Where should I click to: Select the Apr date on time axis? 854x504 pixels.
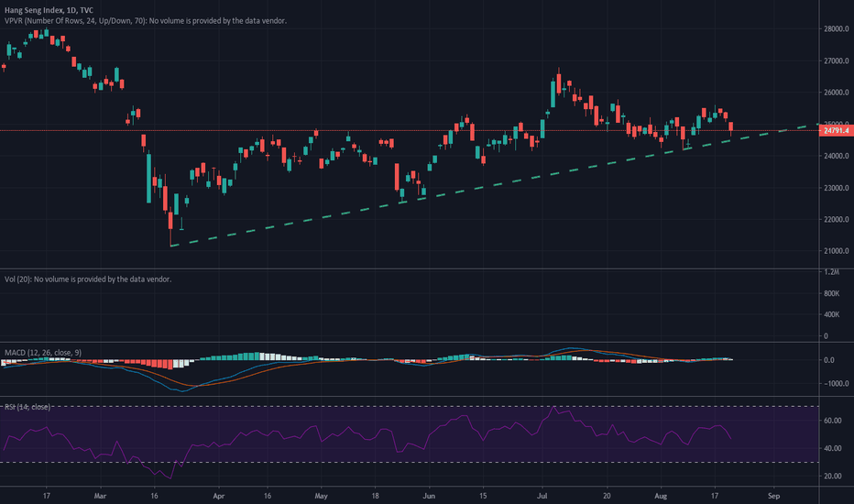point(218,496)
